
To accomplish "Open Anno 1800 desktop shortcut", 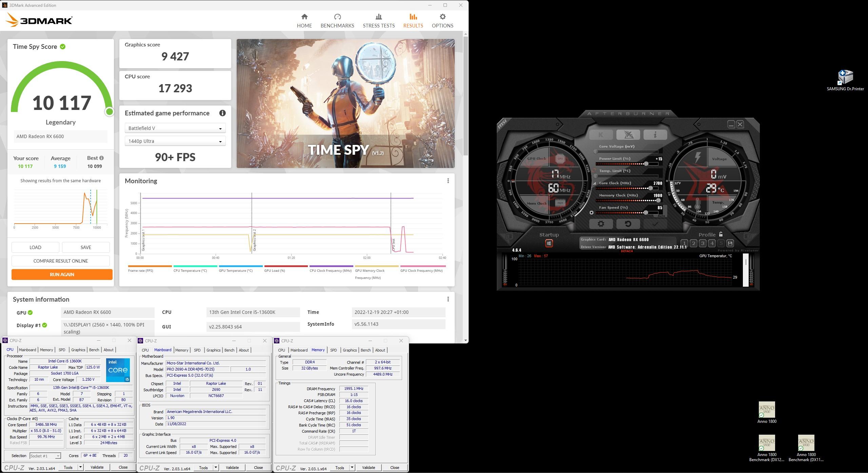I will click(767, 412).
